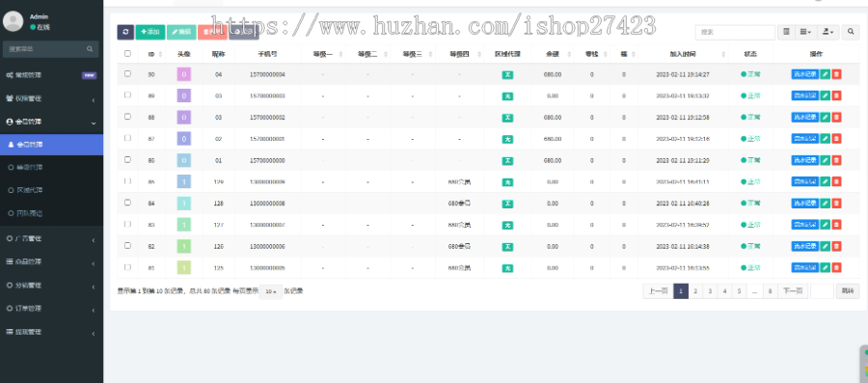Sort by the join time (加入时间) column
The width and height of the screenshot is (868, 383).
pyautogui.click(x=683, y=54)
